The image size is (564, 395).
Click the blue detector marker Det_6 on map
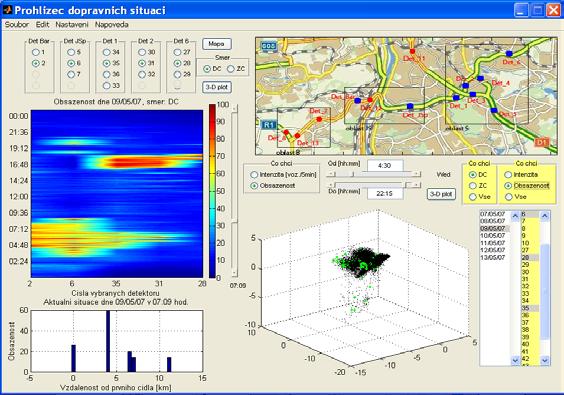[x=509, y=54]
